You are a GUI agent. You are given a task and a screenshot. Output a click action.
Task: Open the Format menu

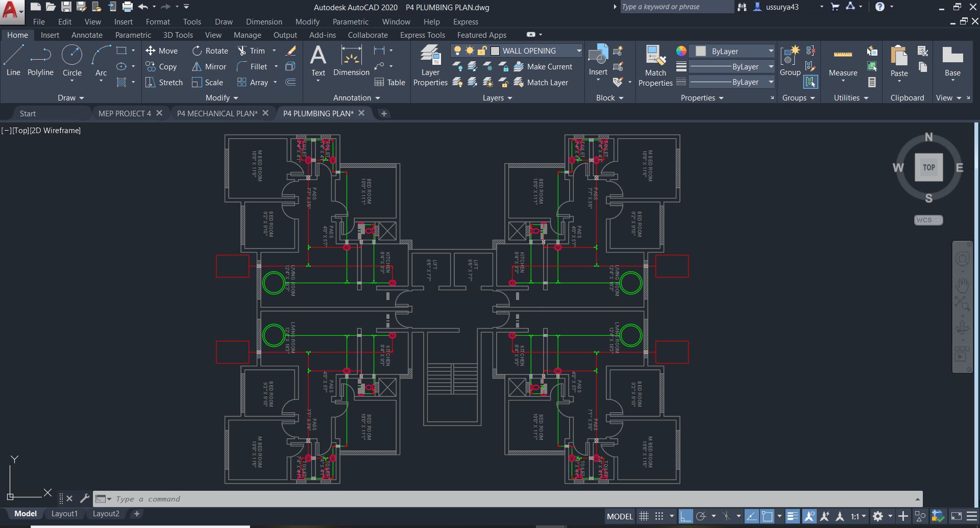[x=158, y=22]
